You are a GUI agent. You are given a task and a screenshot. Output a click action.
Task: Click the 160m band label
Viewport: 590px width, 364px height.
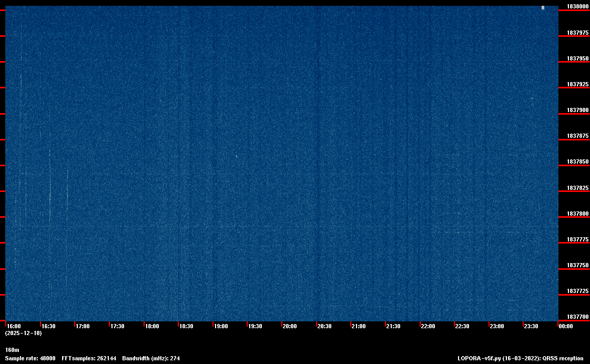(x=12, y=350)
